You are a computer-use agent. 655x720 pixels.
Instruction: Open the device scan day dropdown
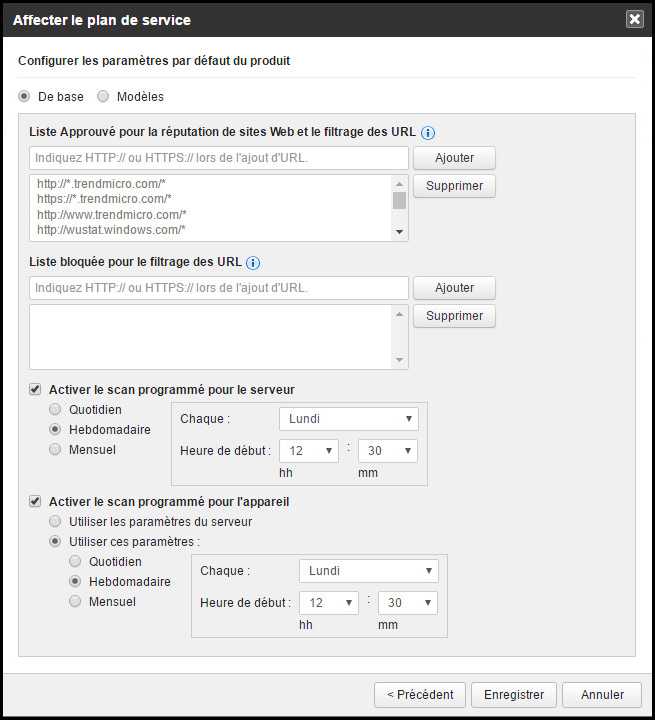[368, 570]
